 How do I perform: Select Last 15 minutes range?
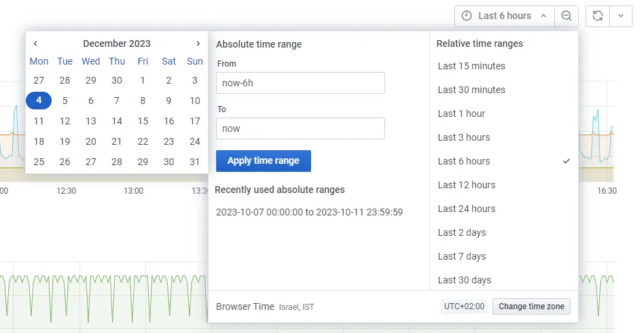point(503,66)
